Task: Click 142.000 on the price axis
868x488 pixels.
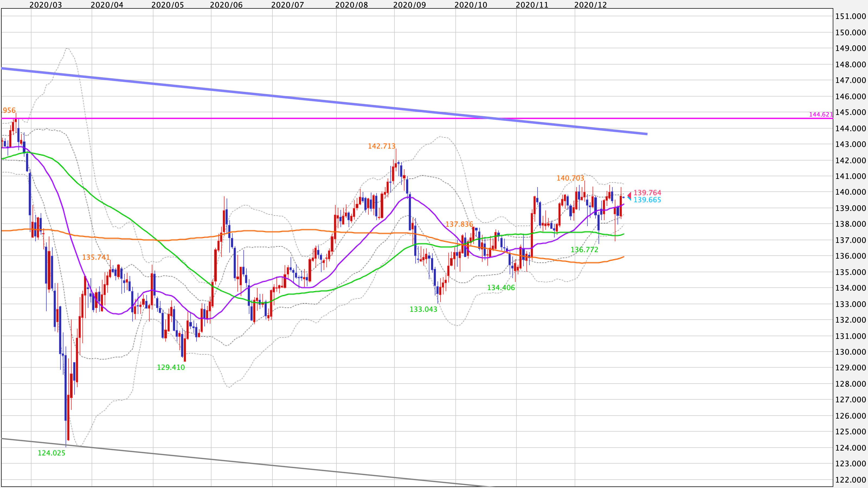Action: coord(850,160)
